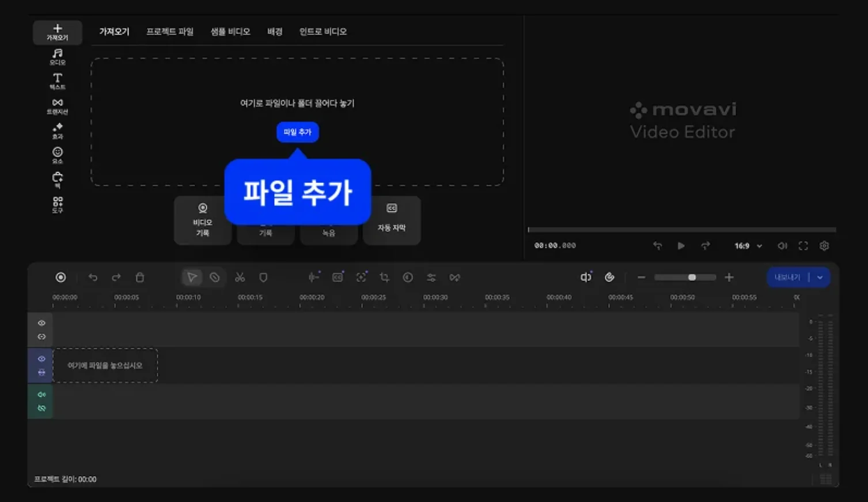The image size is (868, 502).
Task: Open the 16:9 aspect ratio dropdown
Action: click(748, 246)
